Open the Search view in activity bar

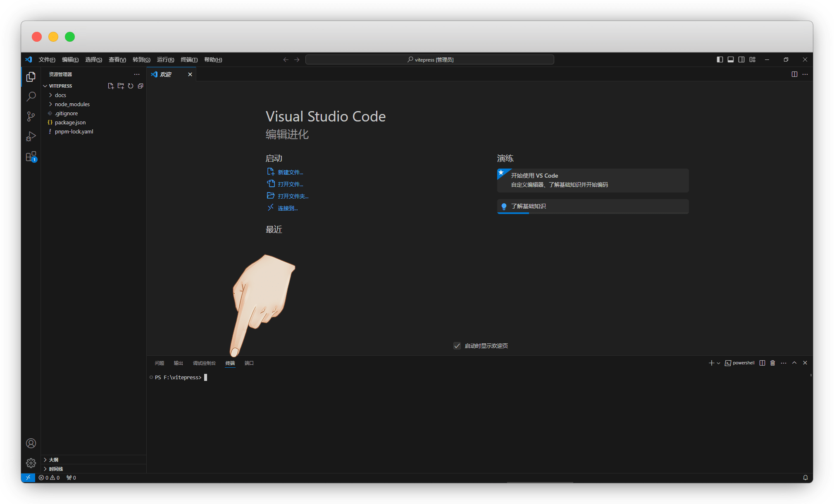coord(31,97)
